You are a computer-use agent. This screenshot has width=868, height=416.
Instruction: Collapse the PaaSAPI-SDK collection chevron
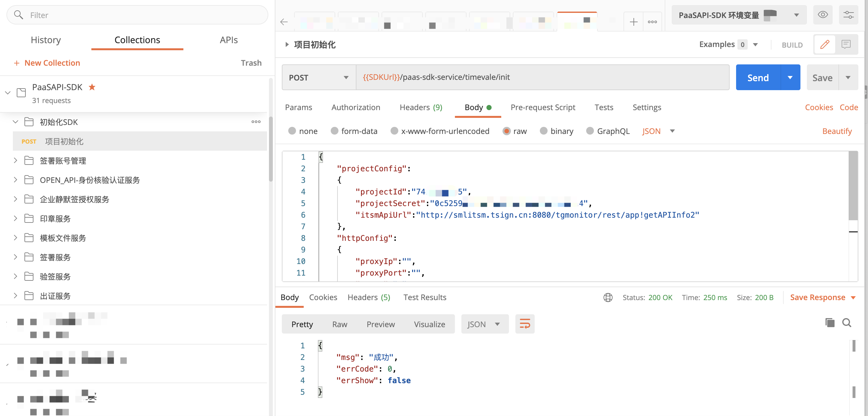click(x=8, y=92)
